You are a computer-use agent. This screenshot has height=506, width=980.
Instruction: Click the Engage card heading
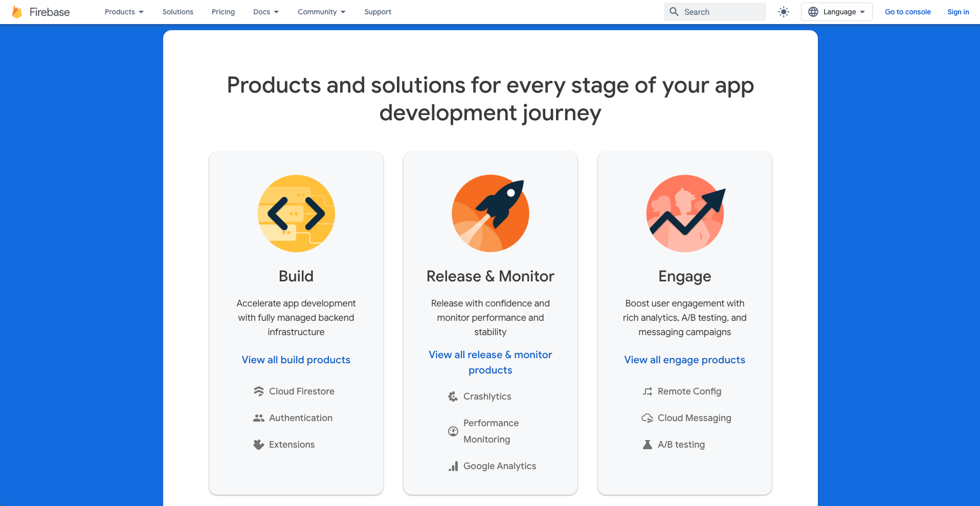coord(685,277)
